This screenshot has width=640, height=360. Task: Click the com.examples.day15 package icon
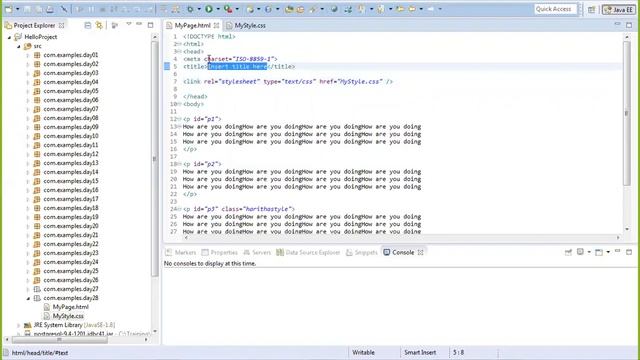pos(37,181)
